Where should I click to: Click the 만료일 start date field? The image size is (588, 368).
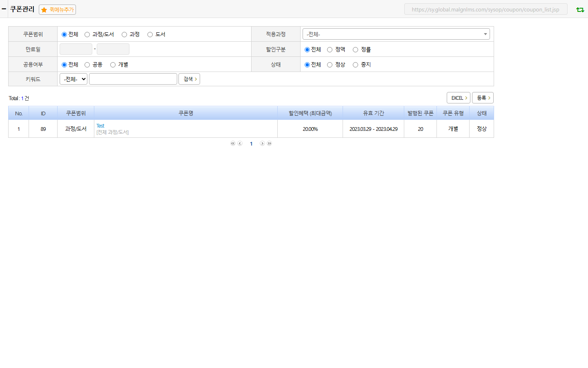pos(76,49)
